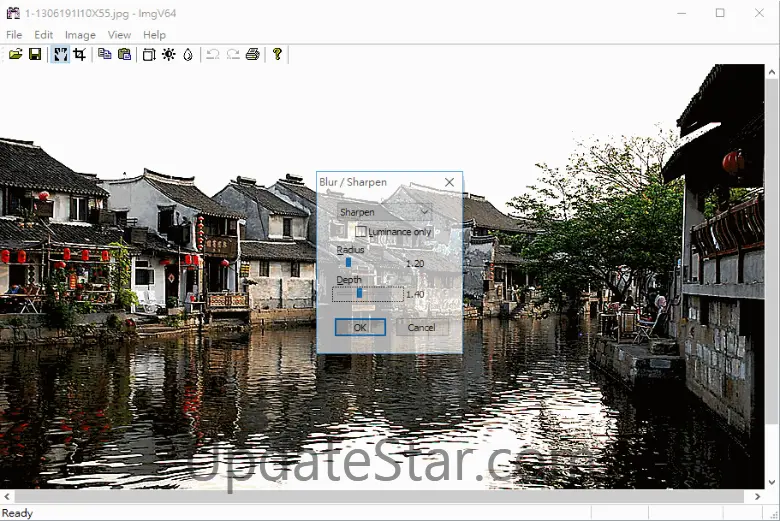Open the Image menu
Screen dimensions: 780x521
click(x=80, y=35)
